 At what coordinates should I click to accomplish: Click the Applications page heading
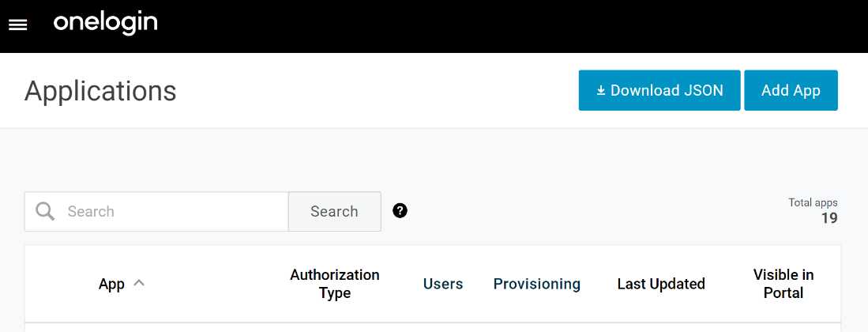point(100,90)
